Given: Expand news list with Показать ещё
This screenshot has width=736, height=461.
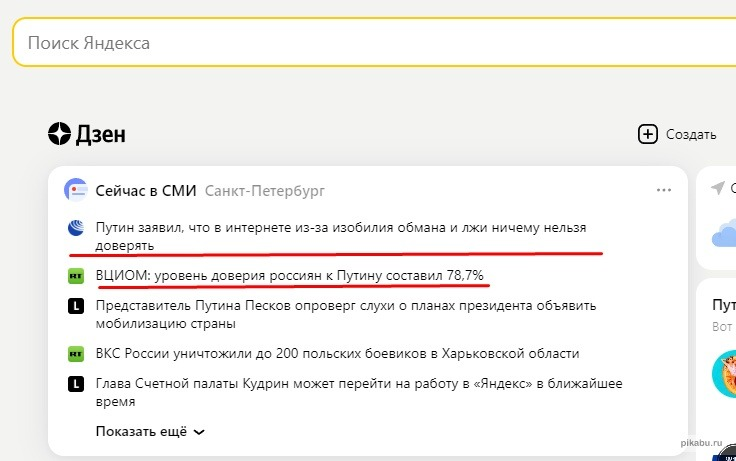Looking at the screenshot, I should pos(150,432).
